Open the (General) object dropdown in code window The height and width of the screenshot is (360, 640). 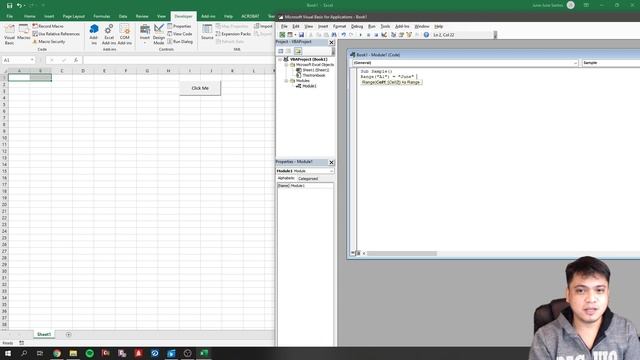(575, 63)
